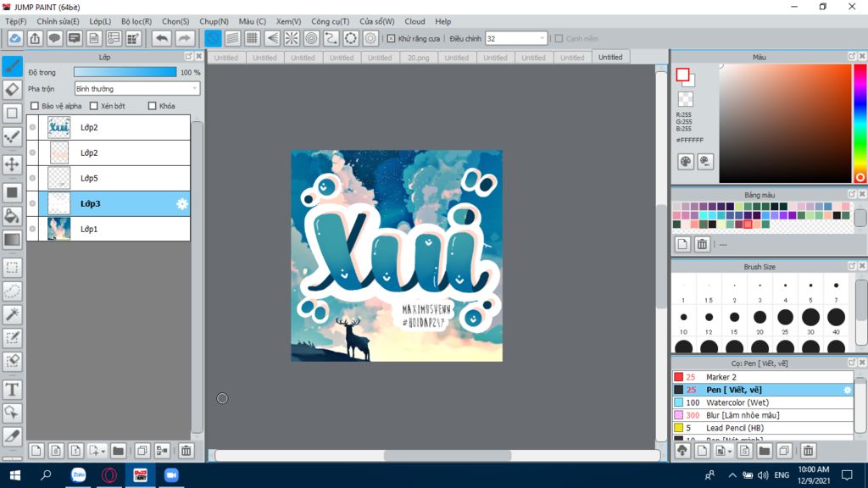Open Windows Start menu
This screenshot has width=868, height=488.
[15, 475]
